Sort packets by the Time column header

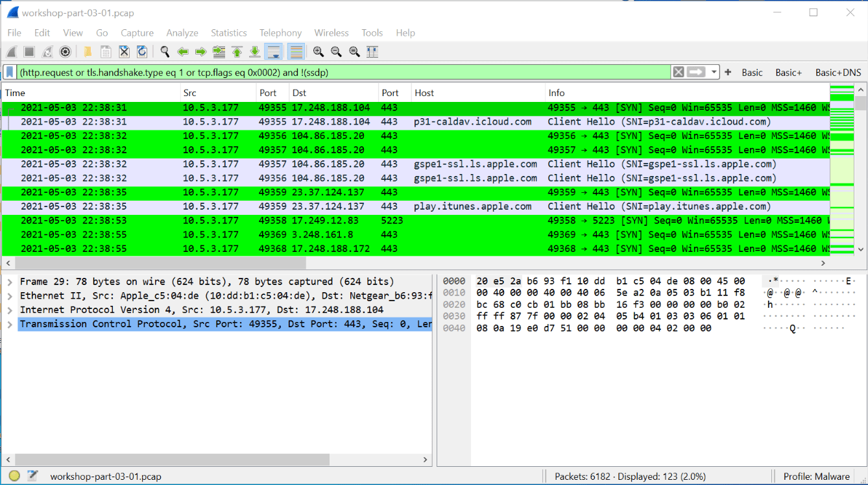coord(91,93)
